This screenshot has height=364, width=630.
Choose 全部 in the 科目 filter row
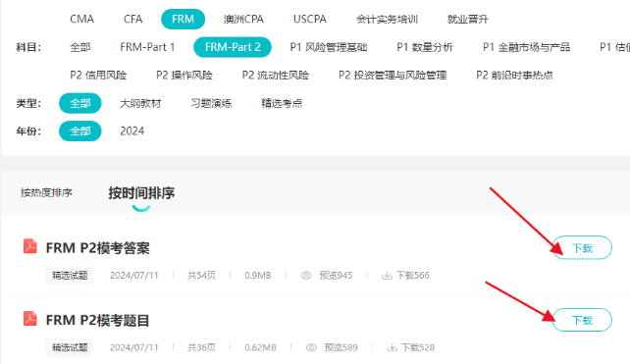[80, 47]
